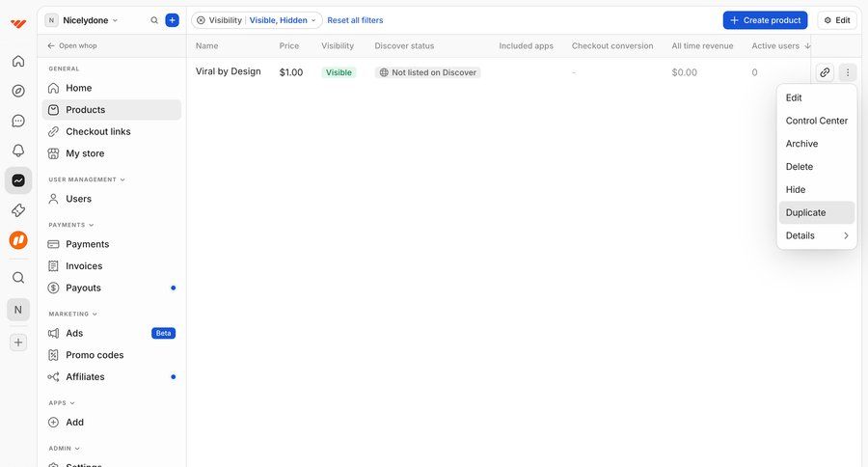The width and height of the screenshot is (868, 467).
Task: Collapse the Payments section header
Action: click(71, 225)
